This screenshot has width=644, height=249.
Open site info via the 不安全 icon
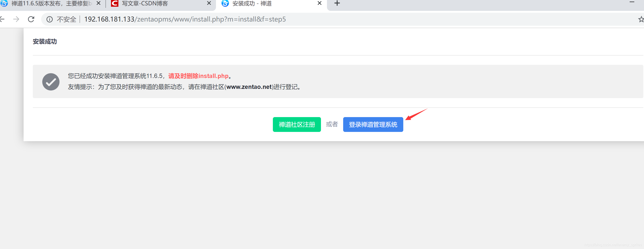[x=49, y=19]
